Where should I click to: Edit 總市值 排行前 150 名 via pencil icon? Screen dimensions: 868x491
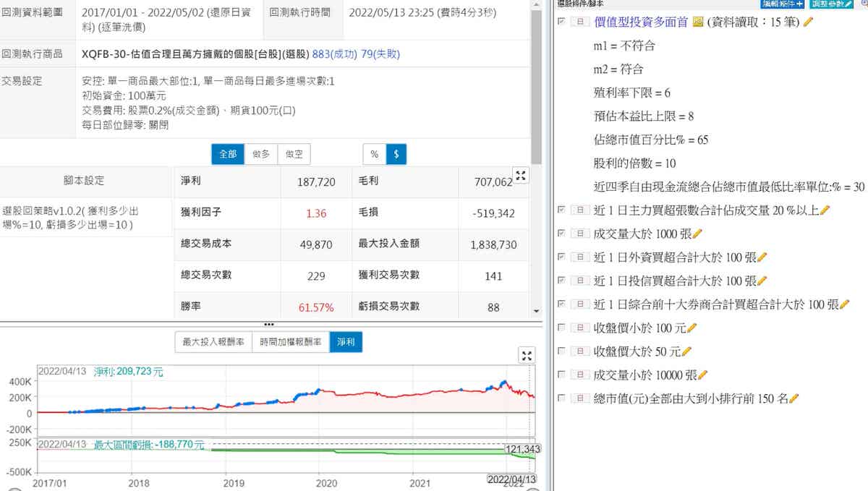[794, 398]
